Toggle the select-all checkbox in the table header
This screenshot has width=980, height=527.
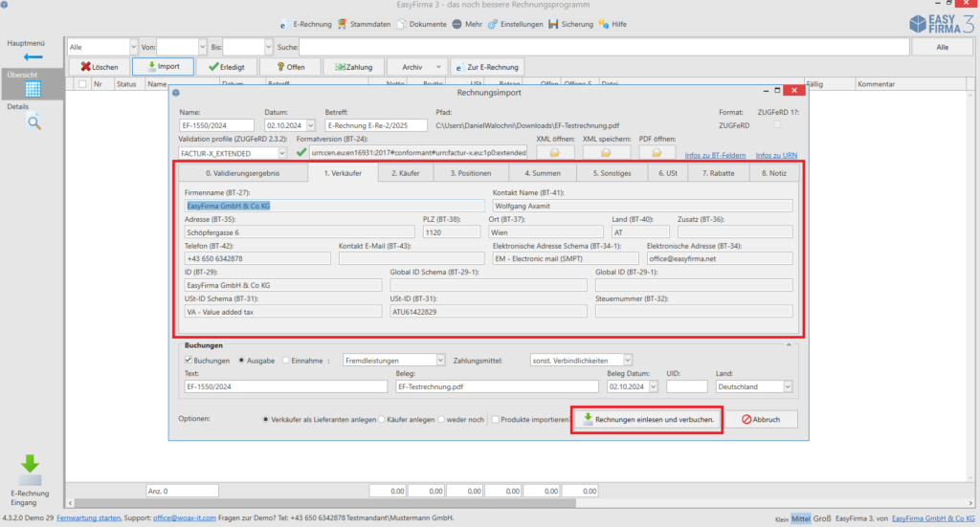pyautogui.click(x=82, y=84)
